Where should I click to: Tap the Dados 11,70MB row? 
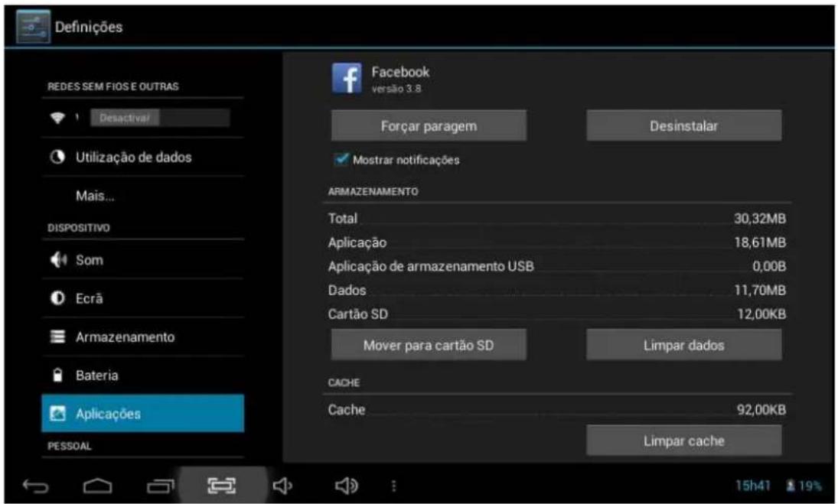pos(557,291)
